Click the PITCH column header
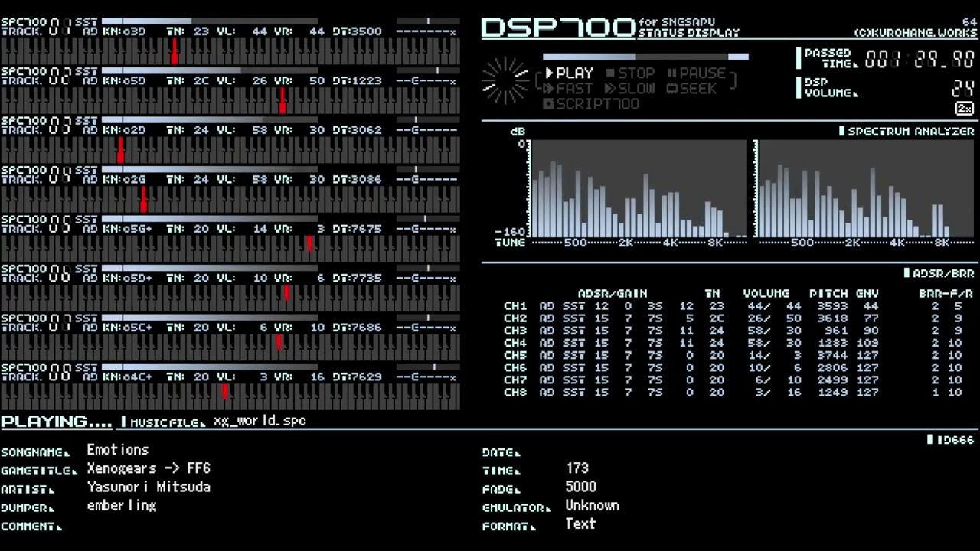 828,294
